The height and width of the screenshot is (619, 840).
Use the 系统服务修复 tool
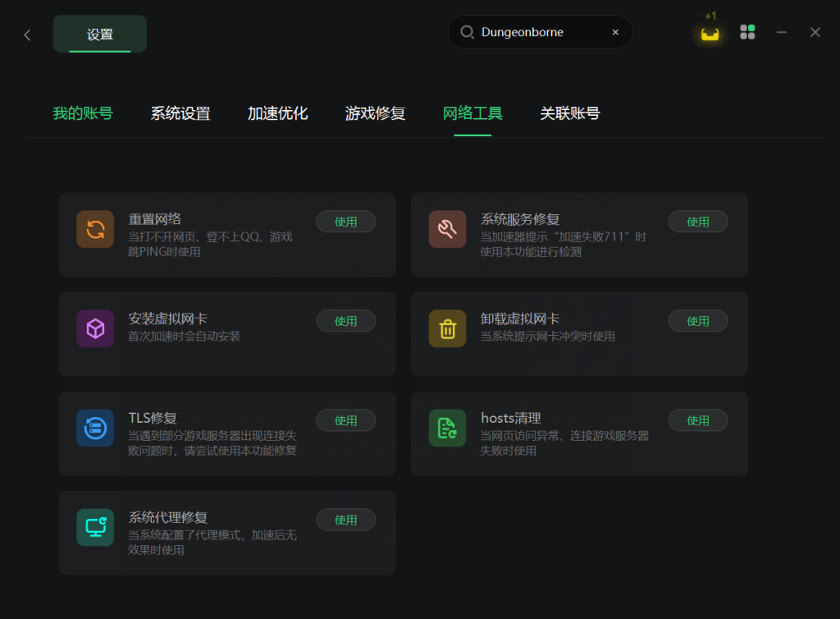pos(698,222)
